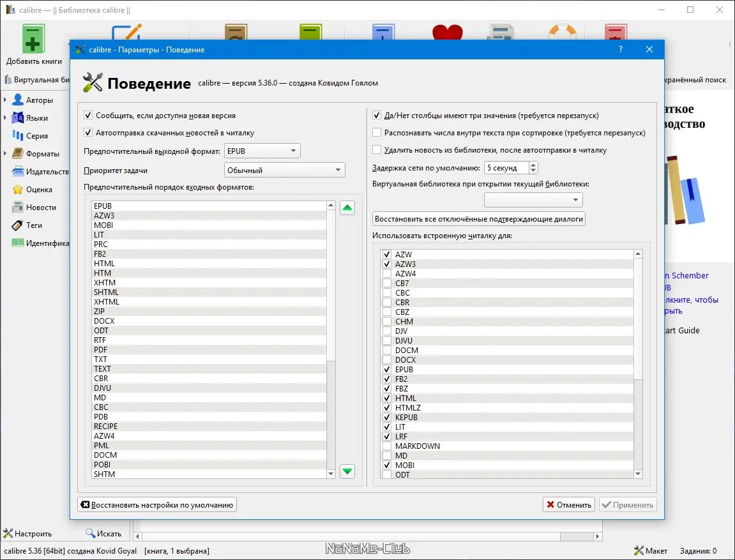Click the Rating star icon
Image resolution: width=735 pixels, height=560 pixels.
(18, 189)
